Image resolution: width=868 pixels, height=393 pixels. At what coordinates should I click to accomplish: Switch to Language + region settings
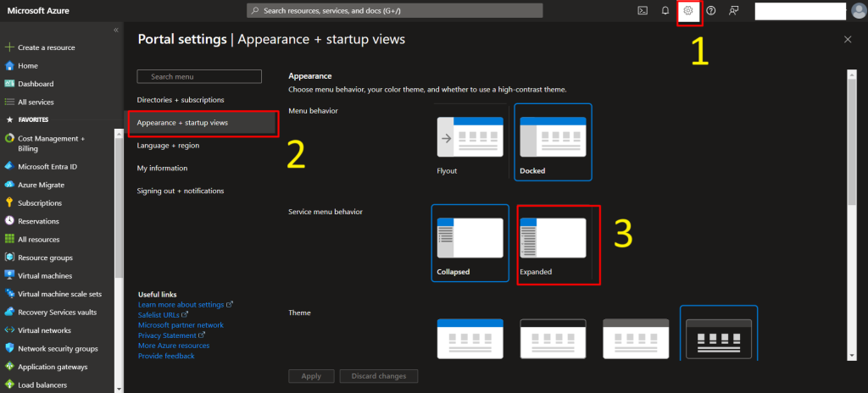(x=168, y=146)
